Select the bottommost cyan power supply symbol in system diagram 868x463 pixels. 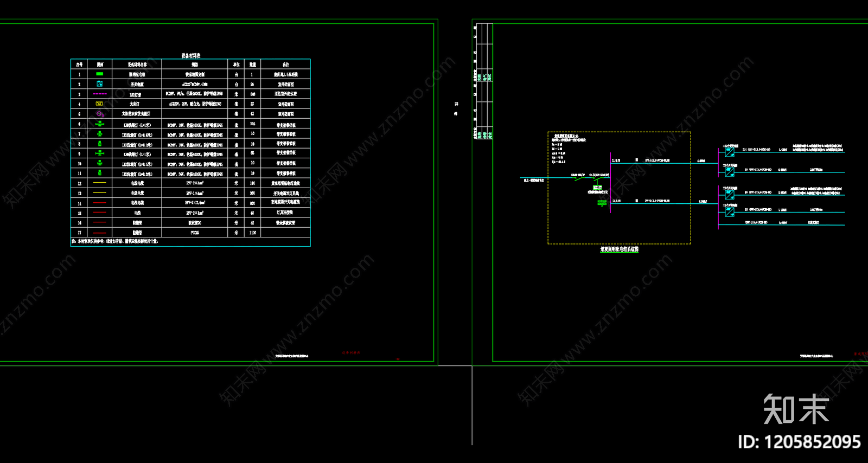[729, 213]
